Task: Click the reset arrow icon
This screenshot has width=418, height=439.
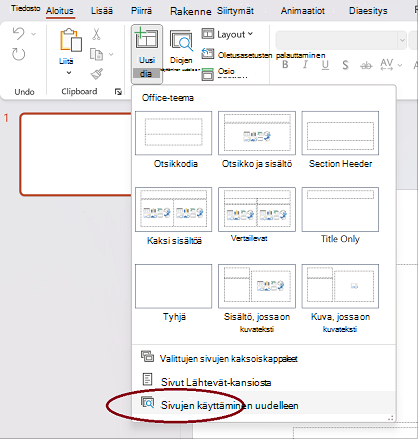Action: tap(208, 53)
